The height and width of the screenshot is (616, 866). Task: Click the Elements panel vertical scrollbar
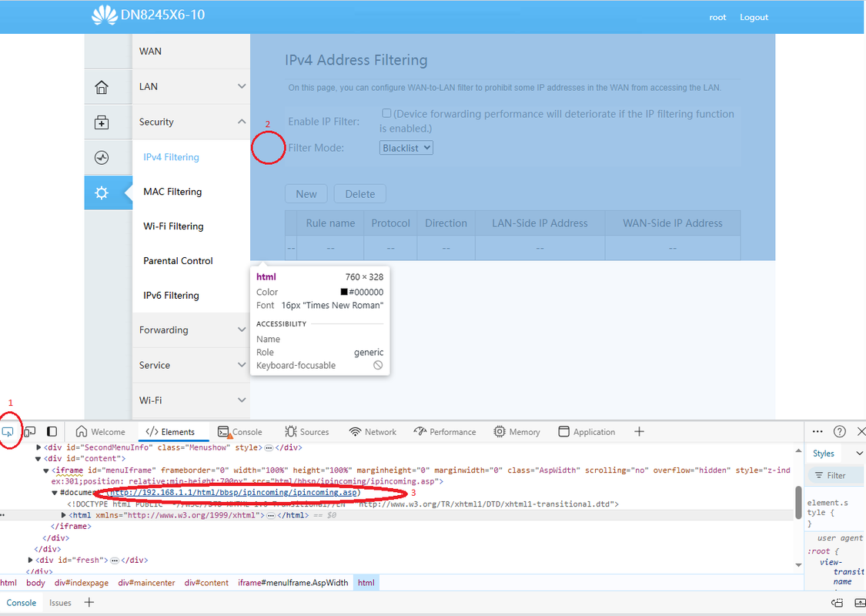(798, 503)
